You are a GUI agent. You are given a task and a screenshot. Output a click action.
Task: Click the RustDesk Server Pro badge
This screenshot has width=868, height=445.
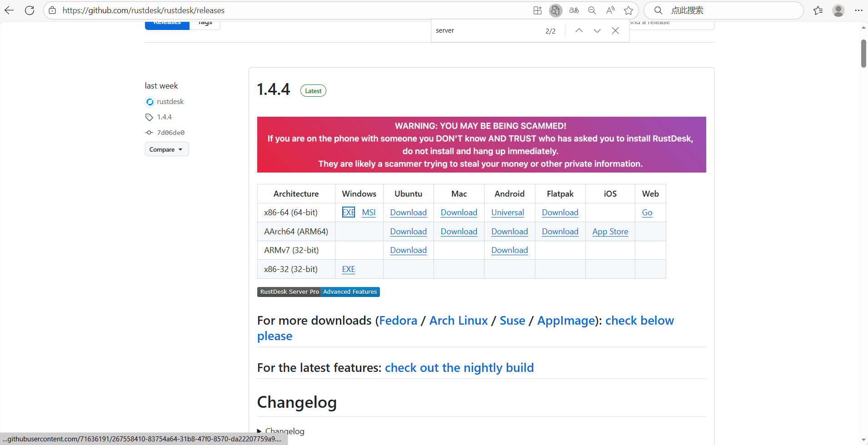pyautogui.click(x=319, y=292)
